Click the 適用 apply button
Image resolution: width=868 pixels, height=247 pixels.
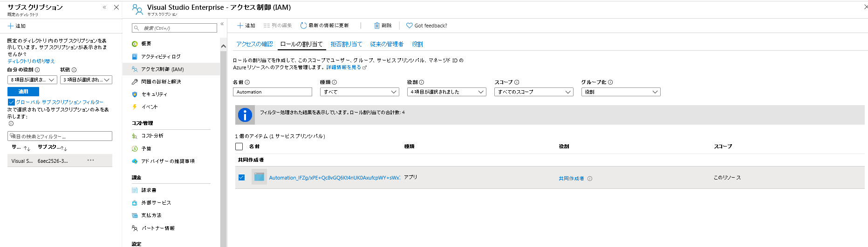pyautogui.click(x=23, y=92)
